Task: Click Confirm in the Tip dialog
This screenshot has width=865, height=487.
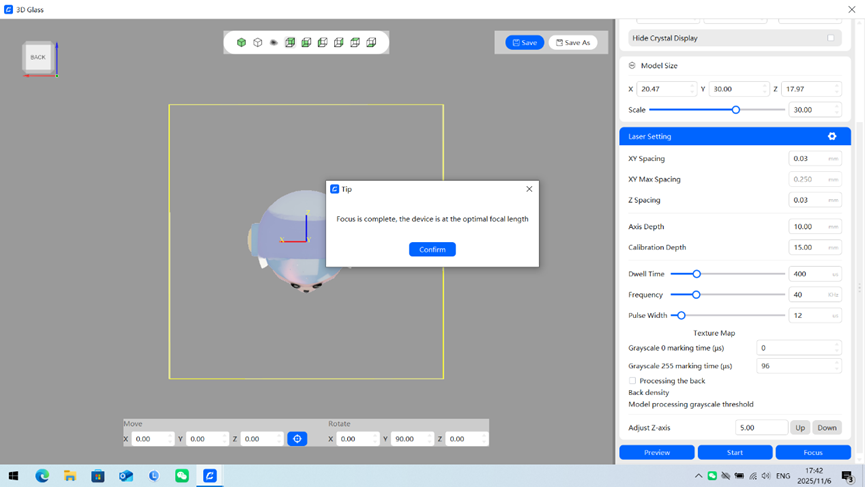Action: point(432,249)
